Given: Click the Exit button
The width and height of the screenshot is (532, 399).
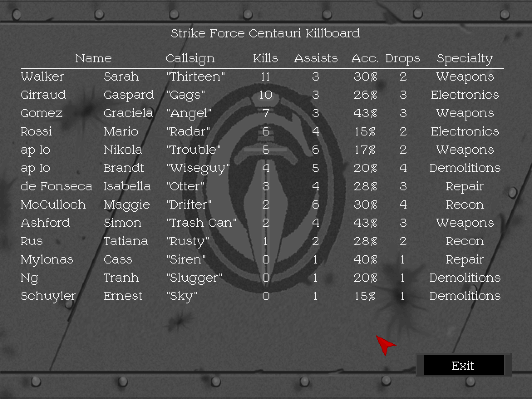Looking at the screenshot, I should (x=463, y=365).
